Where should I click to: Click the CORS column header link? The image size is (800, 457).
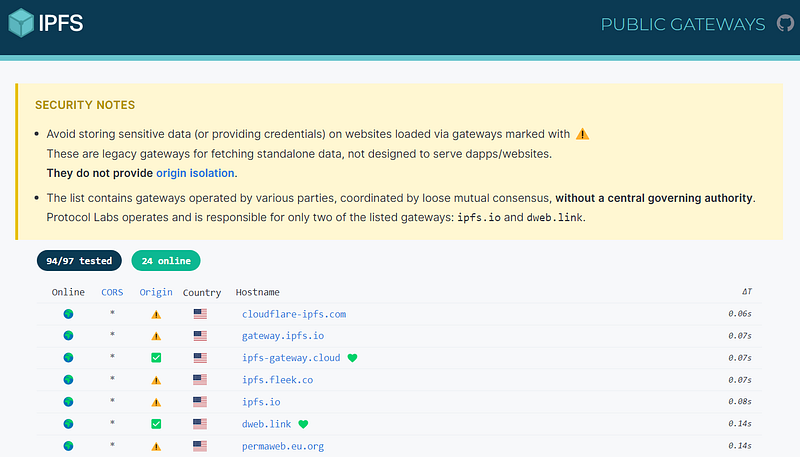coord(112,292)
